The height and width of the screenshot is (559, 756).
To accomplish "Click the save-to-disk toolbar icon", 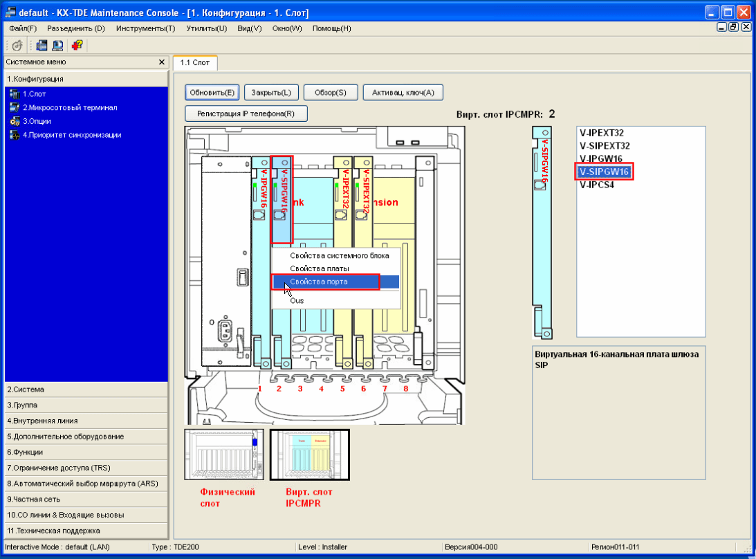I will pyautogui.click(x=42, y=46).
